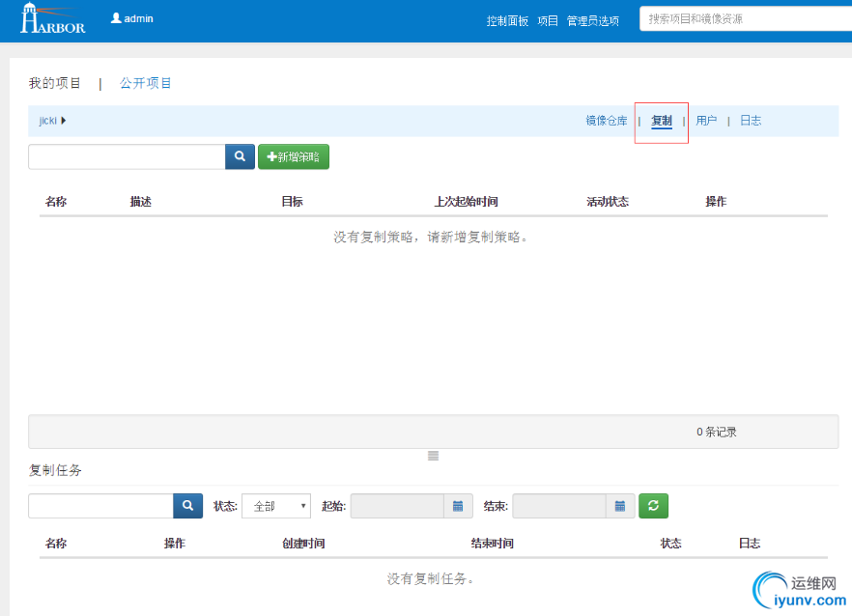Click the 结束时间 column header
Viewport: 852px width, 616px height.
492,544
